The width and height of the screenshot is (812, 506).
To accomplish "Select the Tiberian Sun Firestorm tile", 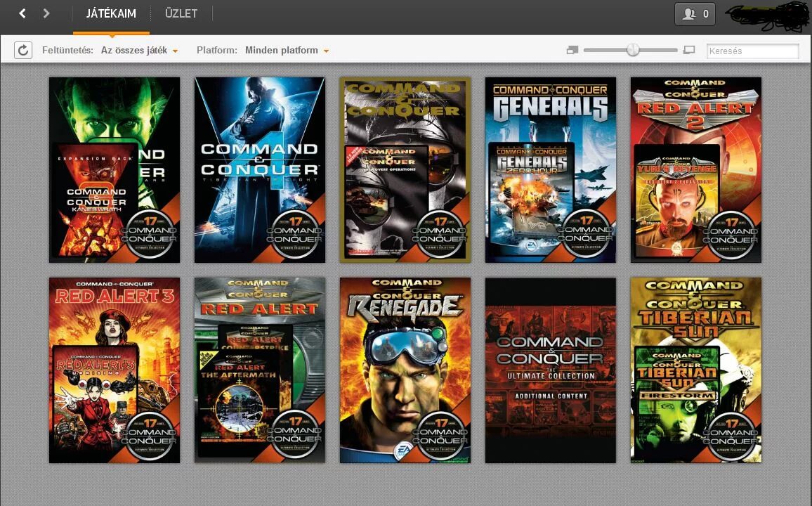I will tap(696, 370).
